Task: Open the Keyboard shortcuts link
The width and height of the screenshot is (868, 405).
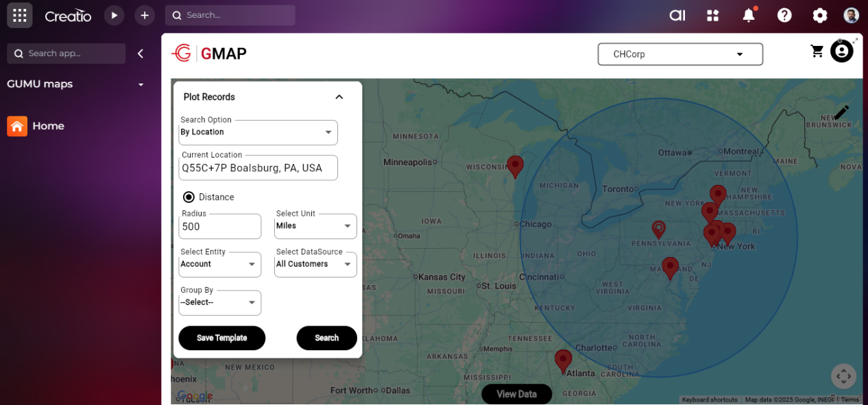Action: (x=710, y=400)
